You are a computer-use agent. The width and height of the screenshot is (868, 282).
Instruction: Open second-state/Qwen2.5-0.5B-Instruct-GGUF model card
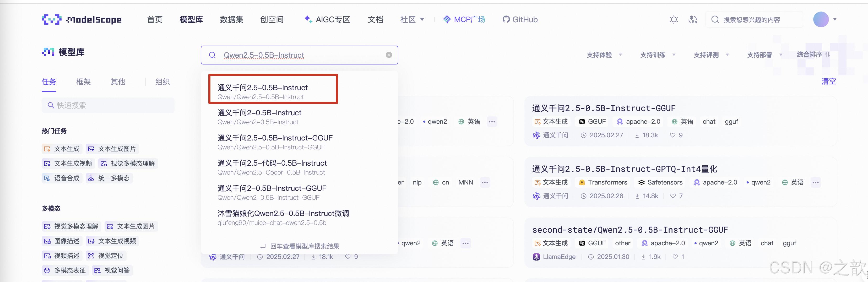630,230
